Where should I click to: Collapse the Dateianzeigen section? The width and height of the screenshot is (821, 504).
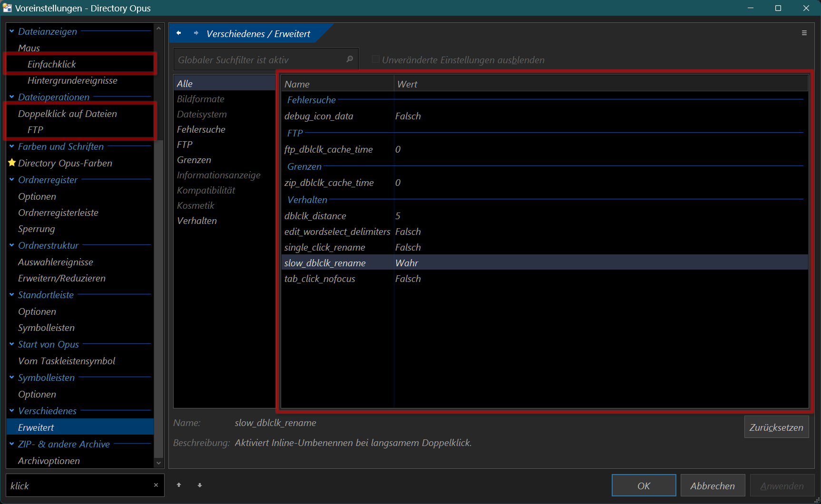point(12,31)
